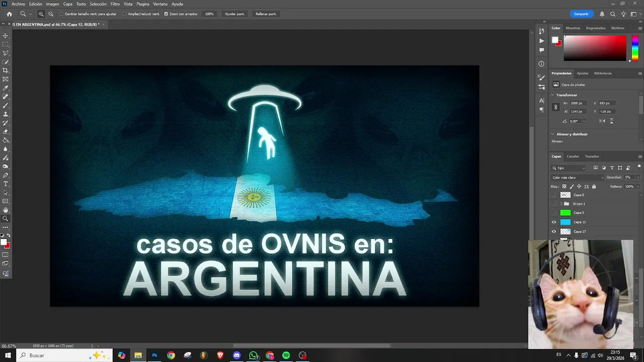Open the 'Color más claro' blend mode dropdown
Image resolution: width=644 pixels, height=362 pixels.
pos(578,177)
